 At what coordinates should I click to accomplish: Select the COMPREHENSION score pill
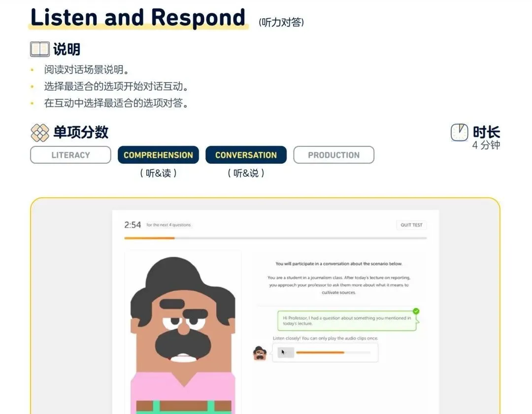(158, 155)
